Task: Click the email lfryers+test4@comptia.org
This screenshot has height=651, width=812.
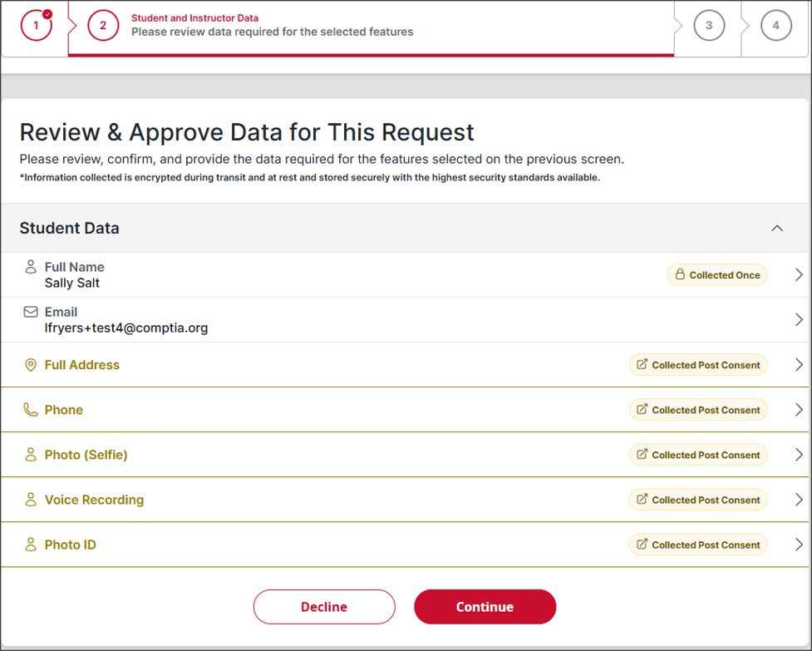Action: (126, 328)
